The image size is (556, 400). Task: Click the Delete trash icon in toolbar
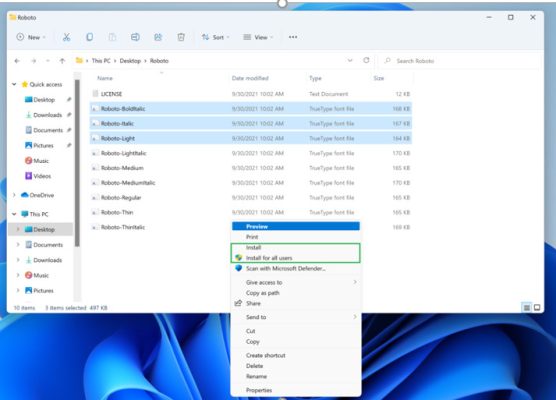point(181,37)
